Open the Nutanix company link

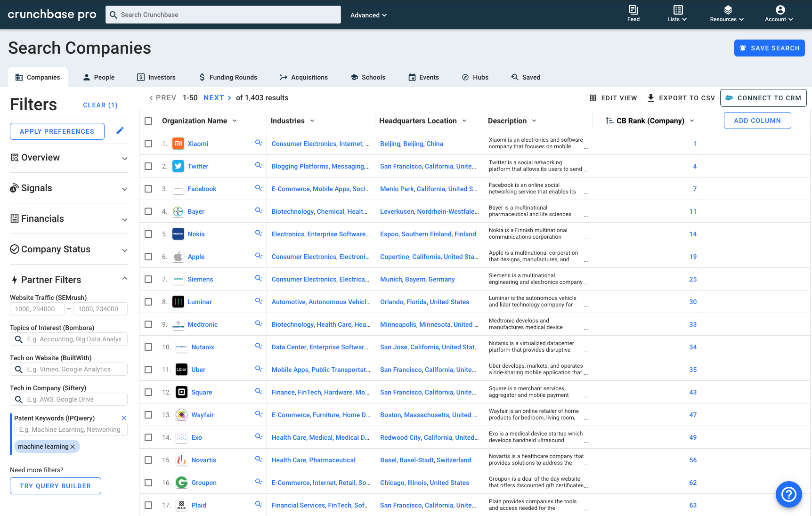point(203,347)
